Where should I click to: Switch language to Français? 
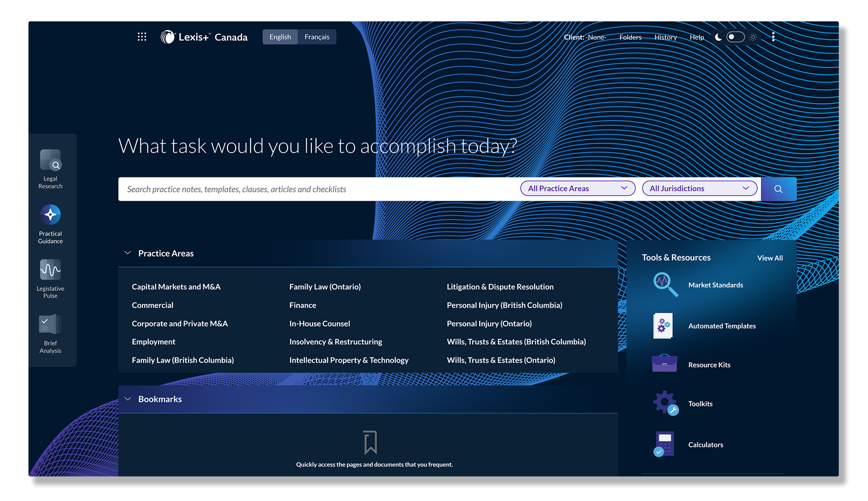click(317, 37)
